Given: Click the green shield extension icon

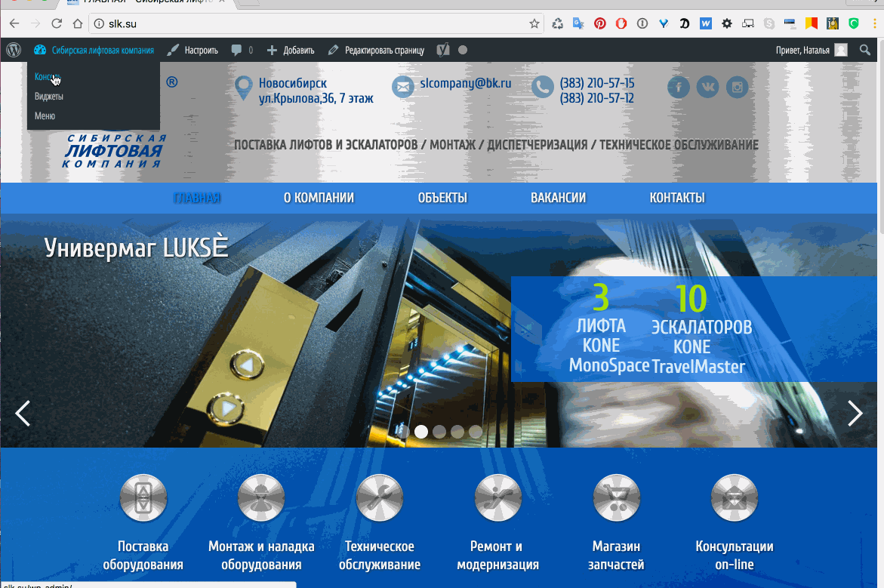Looking at the screenshot, I should point(854,23).
